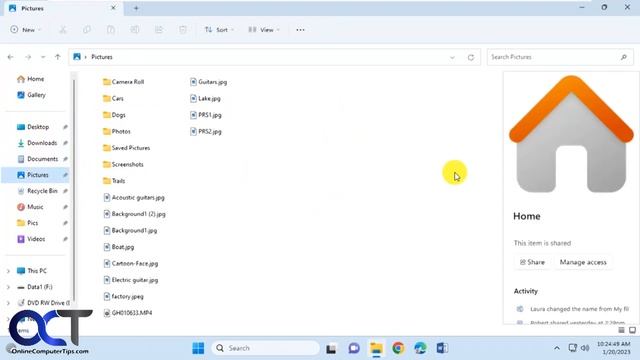
Task: Select Boat.jpg file
Action: (119, 247)
